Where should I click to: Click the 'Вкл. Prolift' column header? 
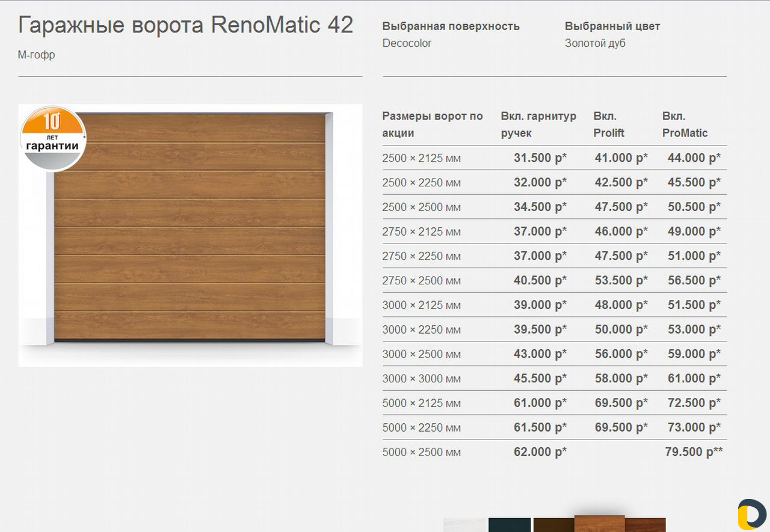pyautogui.click(x=609, y=124)
